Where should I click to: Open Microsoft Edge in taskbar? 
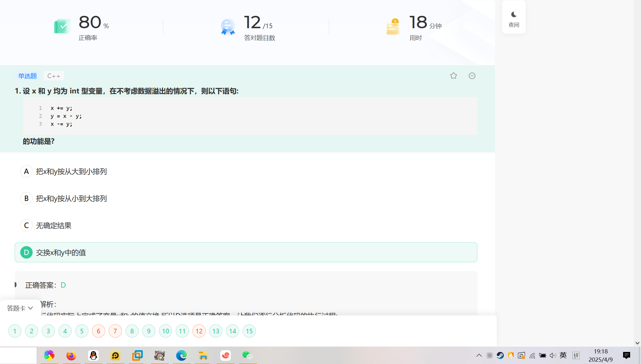[x=181, y=355]
